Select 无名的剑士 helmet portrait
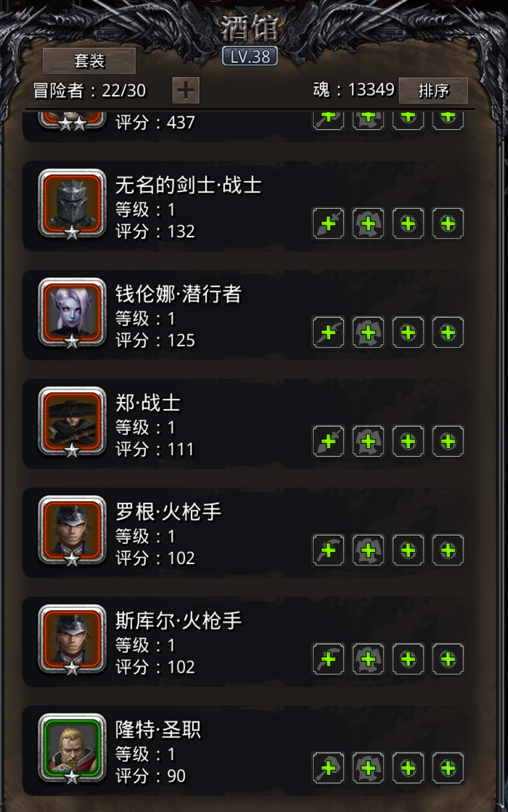 click(72, 204)
